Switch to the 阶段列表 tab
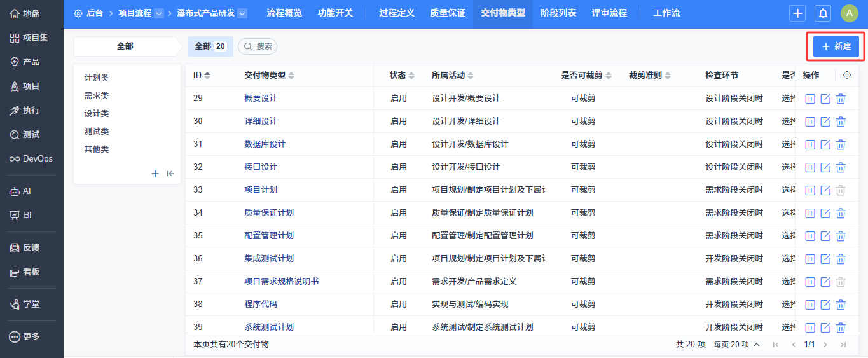 pyautogui.click(x=558, y=13)
